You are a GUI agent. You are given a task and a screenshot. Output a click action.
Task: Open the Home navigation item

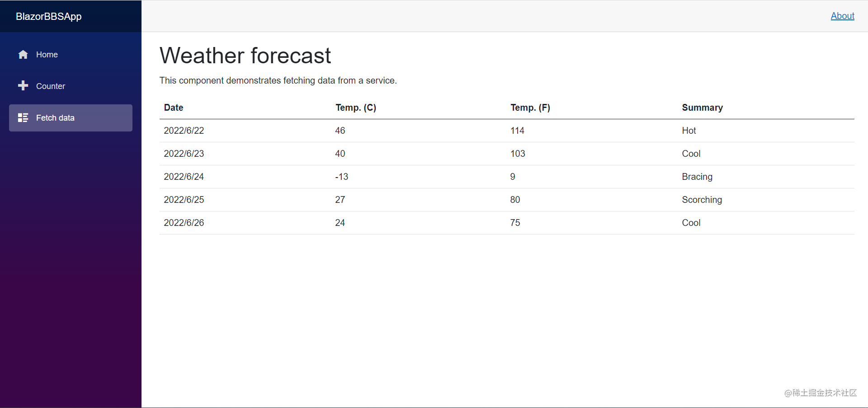pos(47,55)
